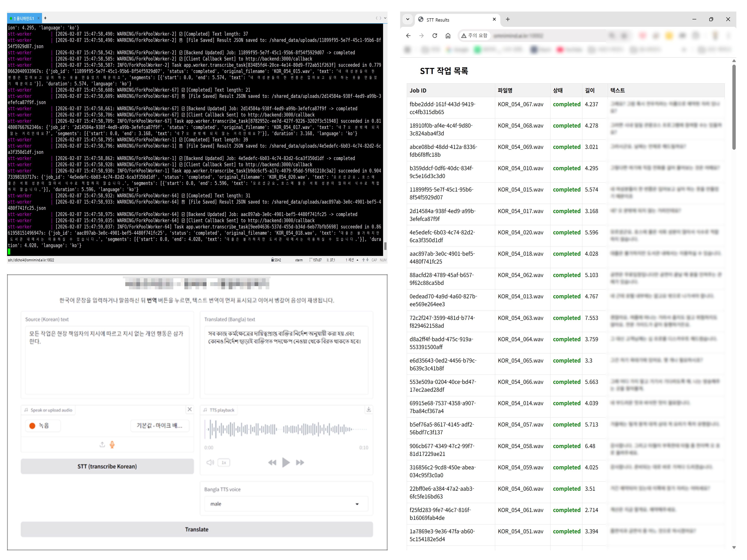Go to browser home page
The image size is (747, 560).
click(x=448, y=35)
